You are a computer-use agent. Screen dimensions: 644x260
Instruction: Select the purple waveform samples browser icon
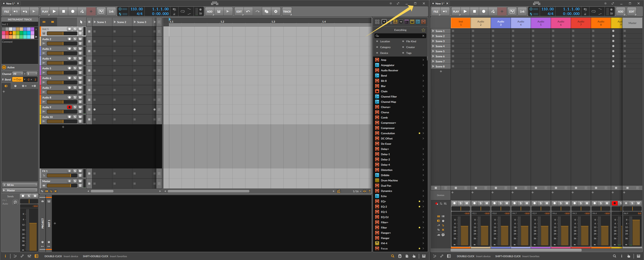[x=406, y=22]
